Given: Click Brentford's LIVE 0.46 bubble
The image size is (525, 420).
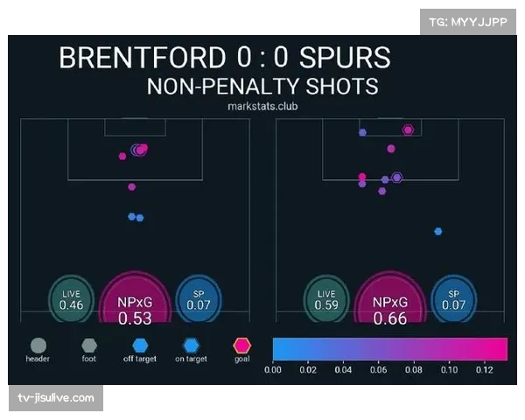Looking at the screenshot, I should (x=72, y=300).
